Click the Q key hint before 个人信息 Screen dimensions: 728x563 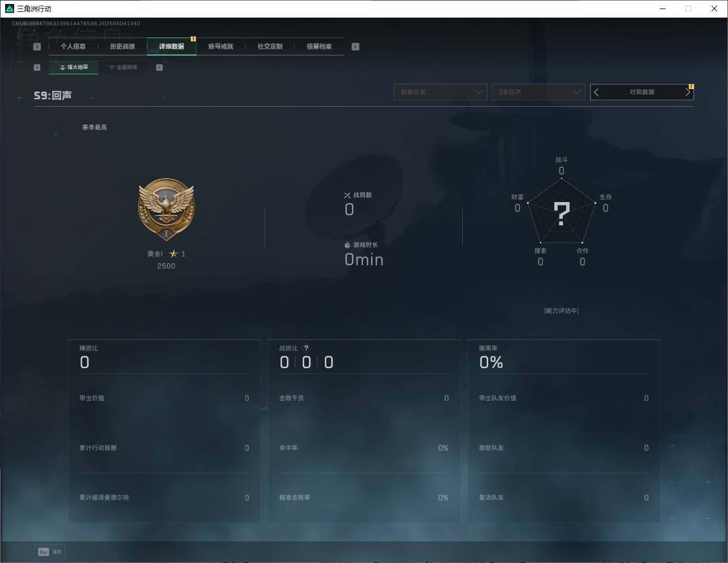pyautogui.click(x=37, y=47)
